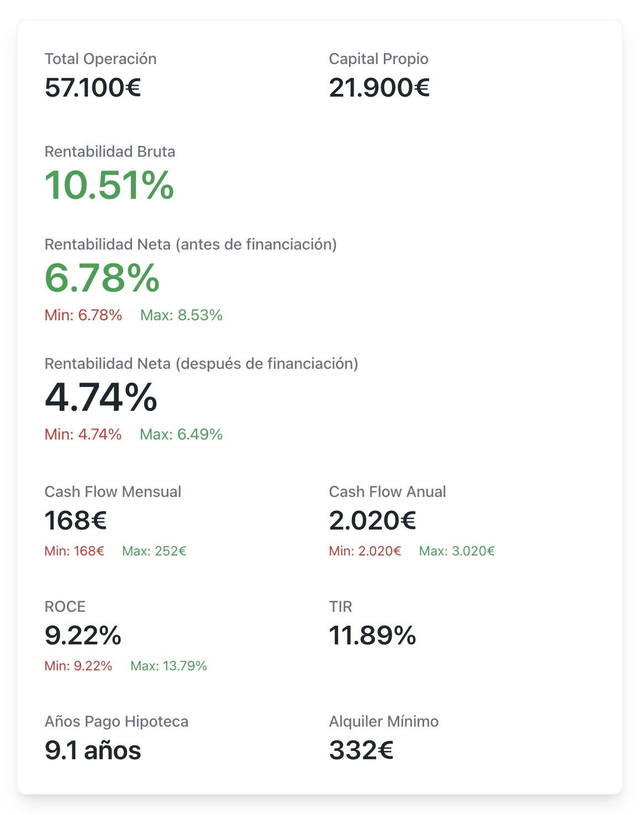Image resolution: width=644 pixels, height=815 pixels.
Task: Select the Max: 13.79% ROCE text
Action: 168,666
